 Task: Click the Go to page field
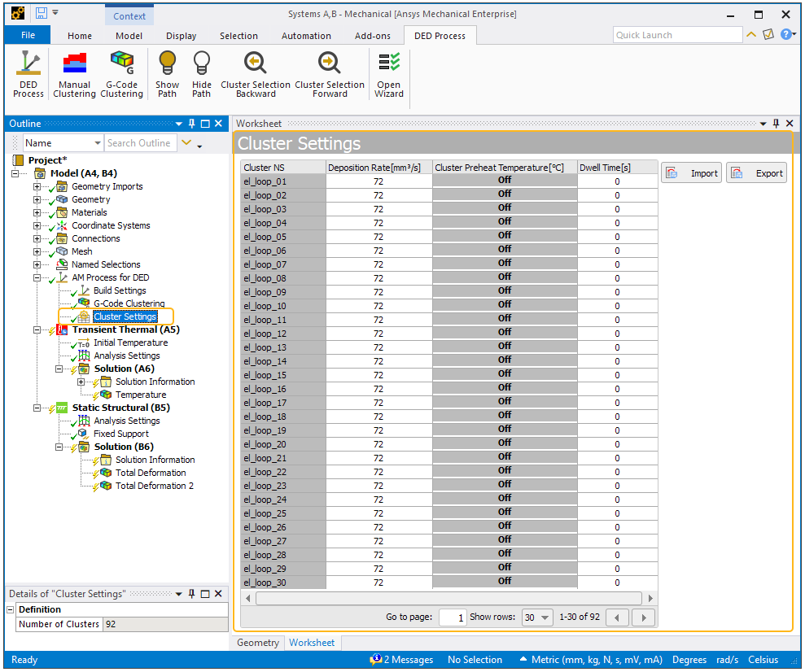[453, 617]
